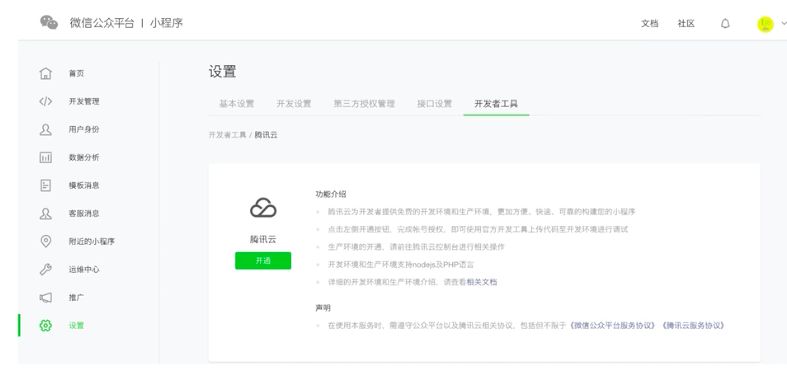Image resolution: width=787 pixels, height=382 pixels.
Task: Click the line about 生产环境的开通
Action: coord(416,247)
